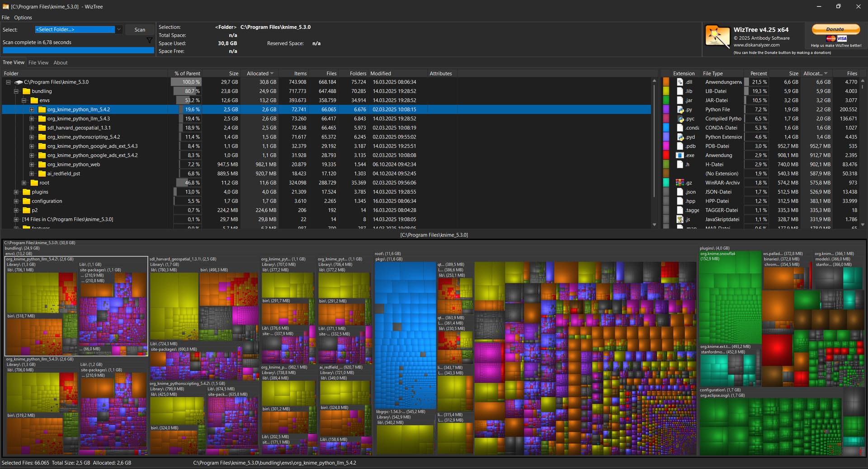Screen dimensions: 868x469
Task: Open the Select Folder dropdown
Action: point(118,29)
